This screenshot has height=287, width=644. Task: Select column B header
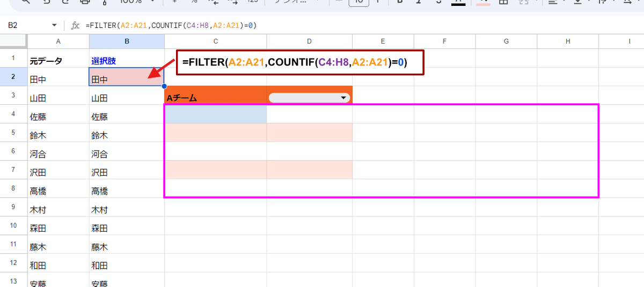pos(127,41)
